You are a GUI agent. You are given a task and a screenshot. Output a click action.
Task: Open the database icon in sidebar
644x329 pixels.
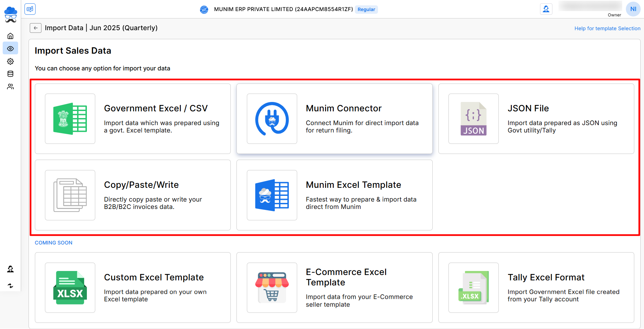tap(10, 74)
